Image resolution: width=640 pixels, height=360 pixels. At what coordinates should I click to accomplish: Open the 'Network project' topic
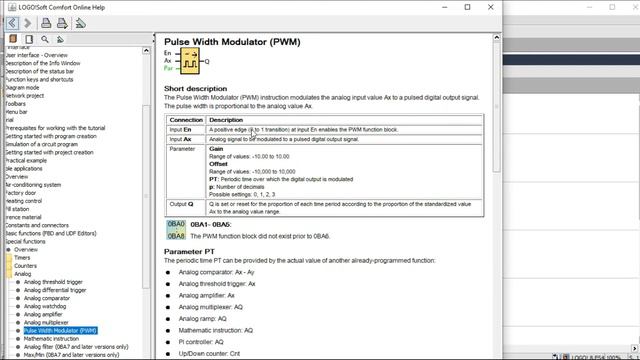[24, 96]
